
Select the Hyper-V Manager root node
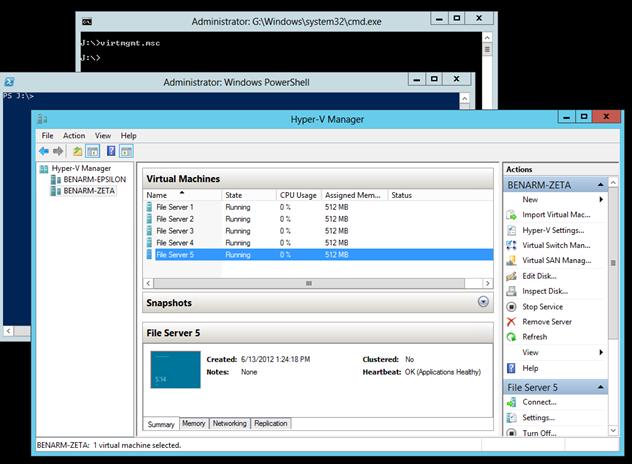[81, 169]
